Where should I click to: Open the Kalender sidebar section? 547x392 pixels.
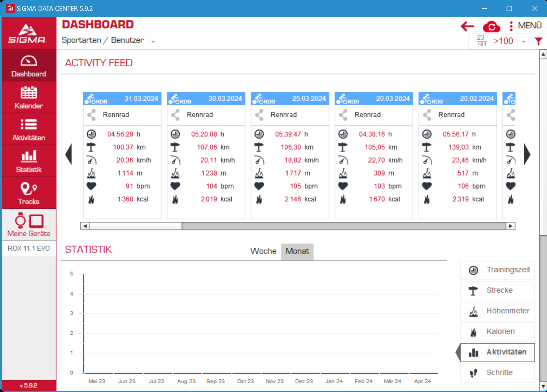click(x=29, y=97)
